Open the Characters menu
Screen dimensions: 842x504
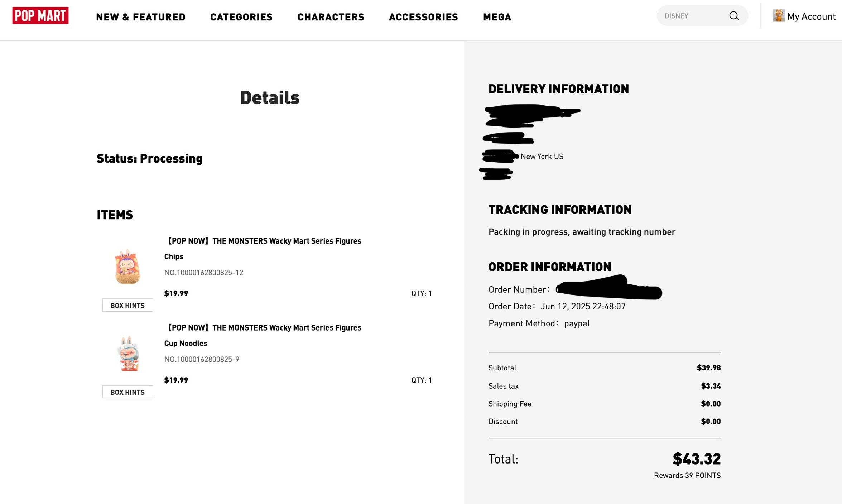331,17
